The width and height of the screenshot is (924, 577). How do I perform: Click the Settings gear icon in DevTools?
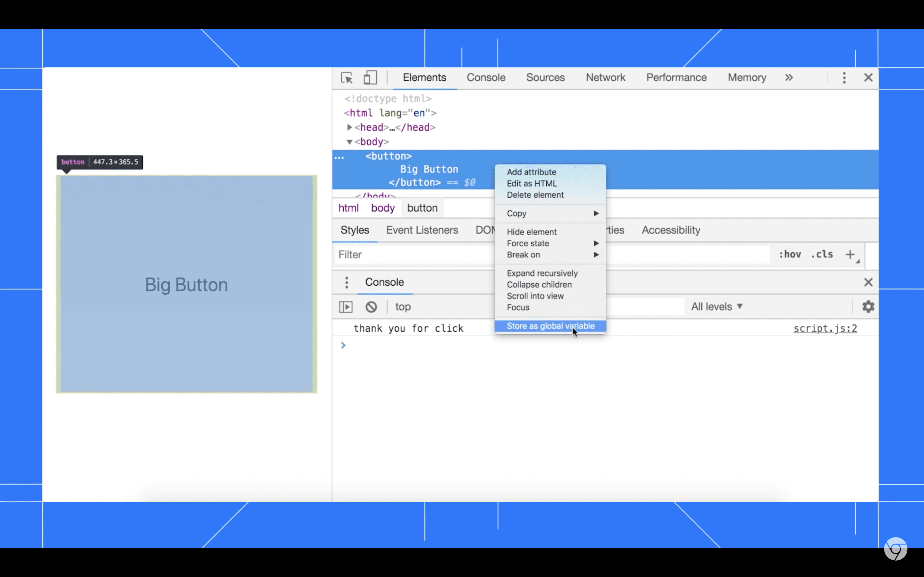click(868, 306)
